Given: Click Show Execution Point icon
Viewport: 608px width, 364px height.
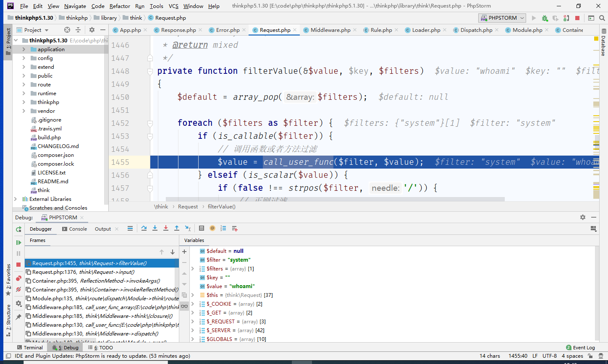Looking at the screenshot, I should (130, 229).
